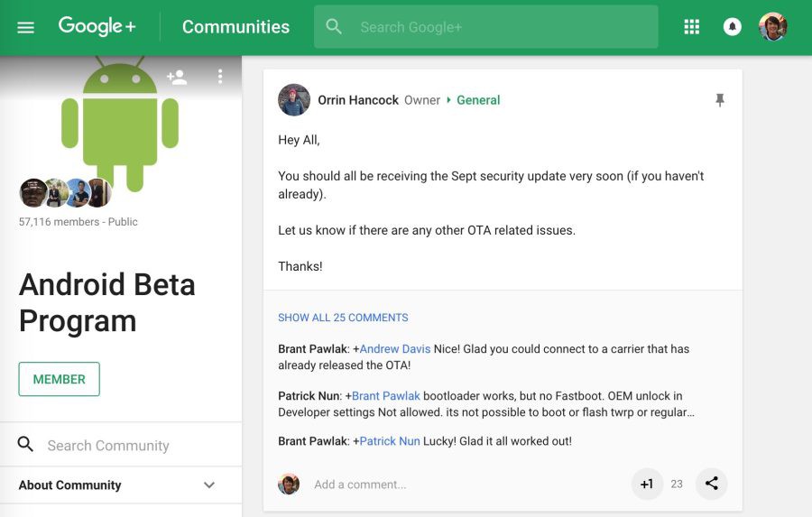Viewport: 812px width, 517px height.
Task: Share the post via share icon
Action: 712,484
